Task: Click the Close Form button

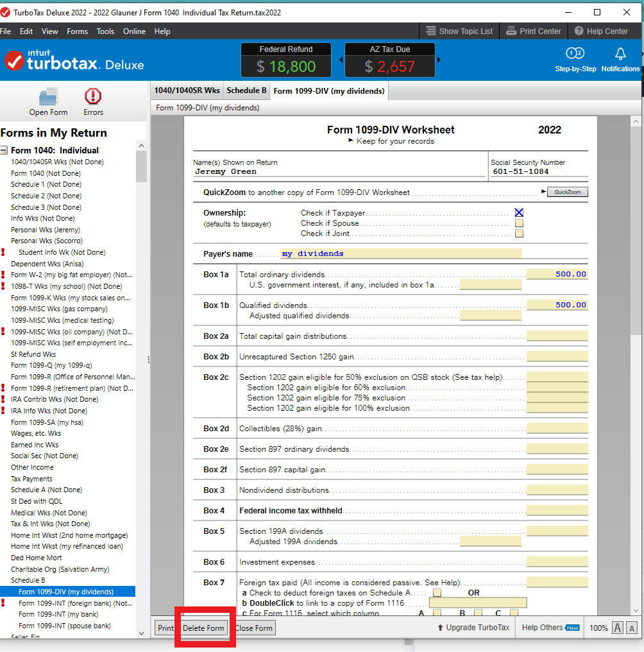Action: click(x=253, y=628)
